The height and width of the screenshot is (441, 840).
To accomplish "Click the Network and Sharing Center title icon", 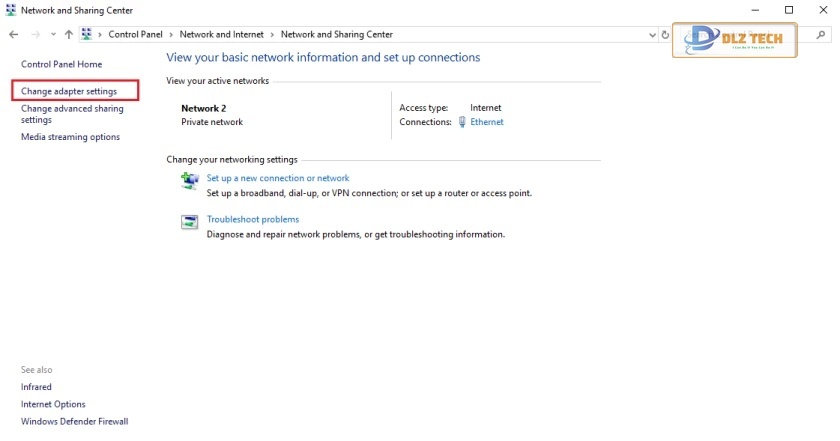I will pyautogui.click(x=10, y=9).
